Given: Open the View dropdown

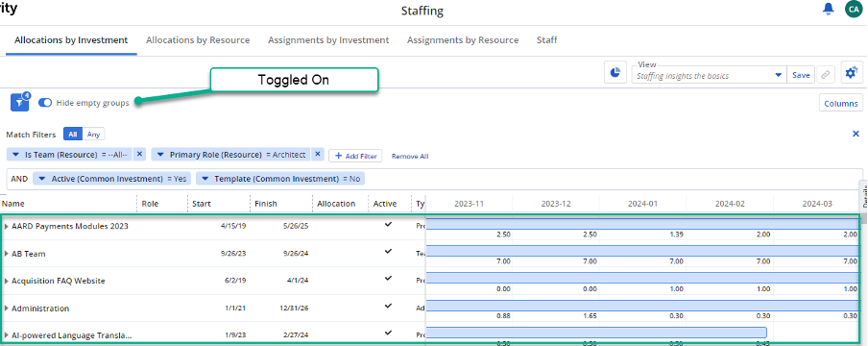Looking at the screenshot, I should 779,75.
